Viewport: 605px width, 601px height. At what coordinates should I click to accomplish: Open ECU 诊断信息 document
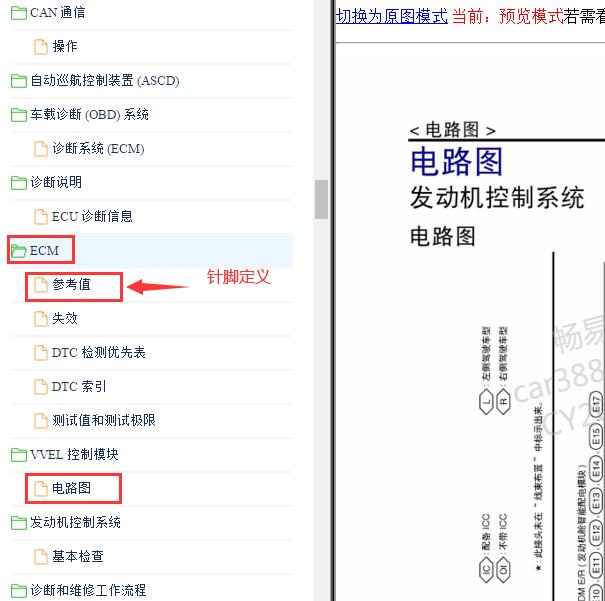92,216
